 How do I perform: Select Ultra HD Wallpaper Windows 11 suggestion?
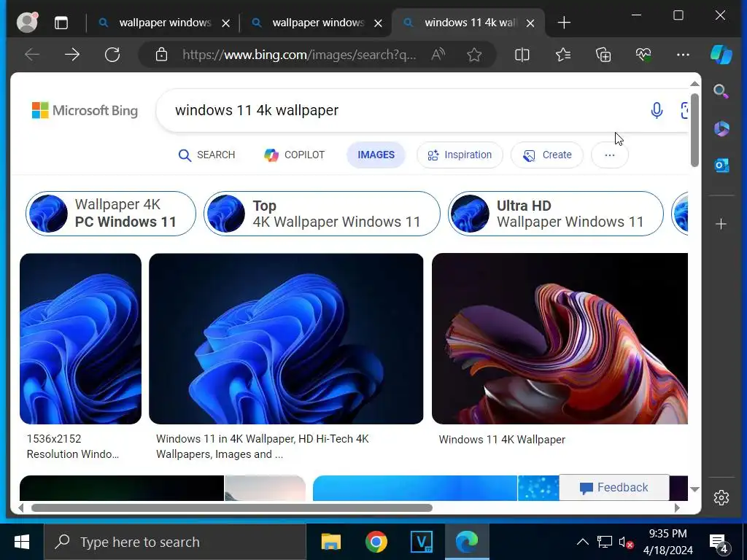[x=555, y=214]
